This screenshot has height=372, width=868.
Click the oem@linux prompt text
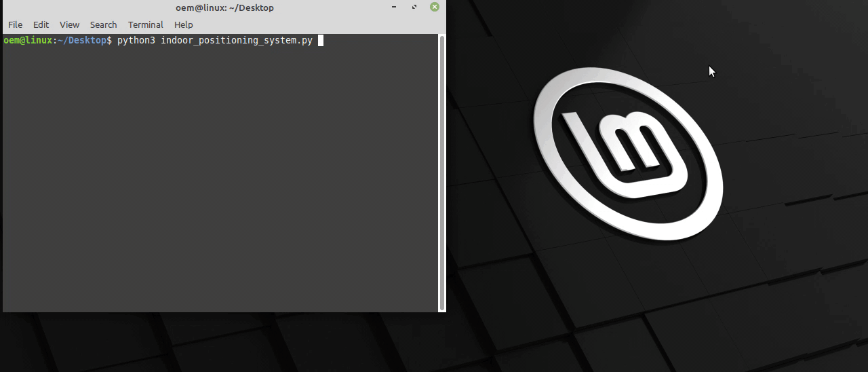[x=28, y=41]
